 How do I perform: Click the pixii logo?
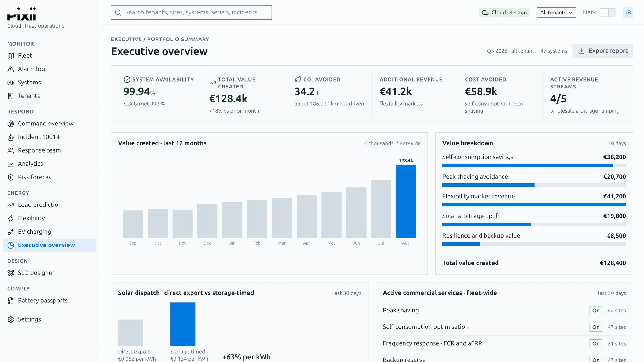[x=21, y=14]
